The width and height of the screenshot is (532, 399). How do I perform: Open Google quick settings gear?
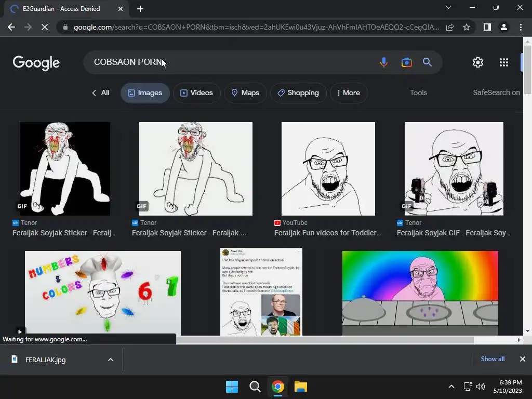[x=478, y=62]
